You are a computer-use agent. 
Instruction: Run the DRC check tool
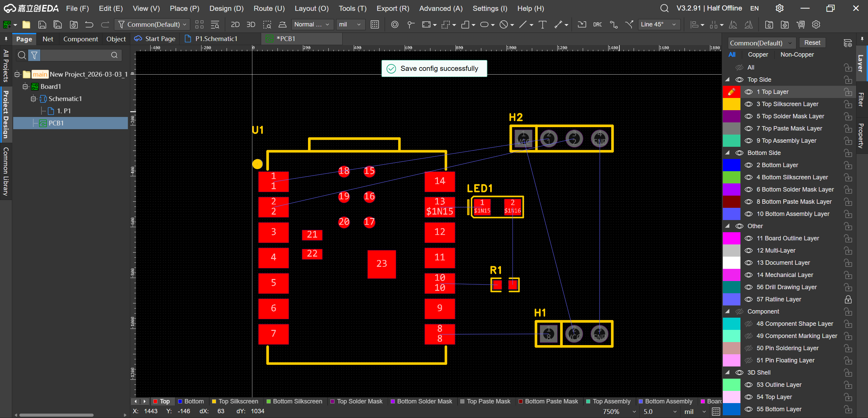pyautogui.click(x=597, y=24)
